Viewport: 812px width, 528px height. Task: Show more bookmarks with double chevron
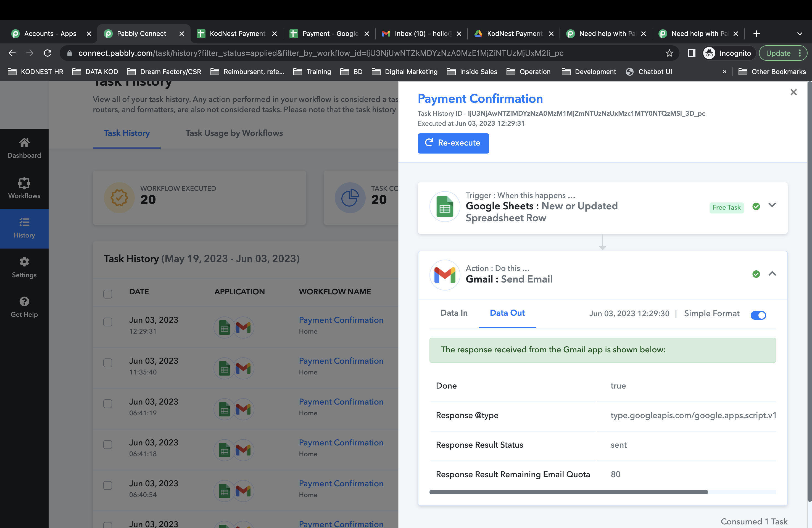click(725, 72)
